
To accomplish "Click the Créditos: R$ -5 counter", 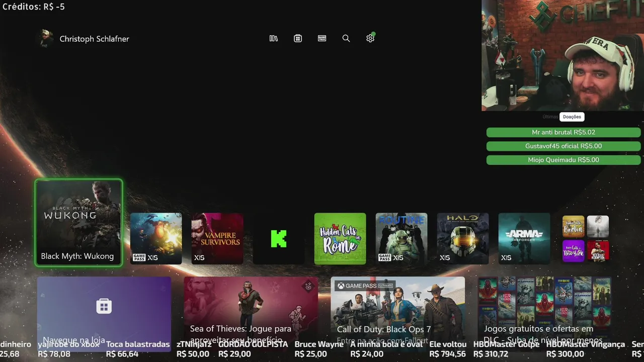I will tap(34, 7).
